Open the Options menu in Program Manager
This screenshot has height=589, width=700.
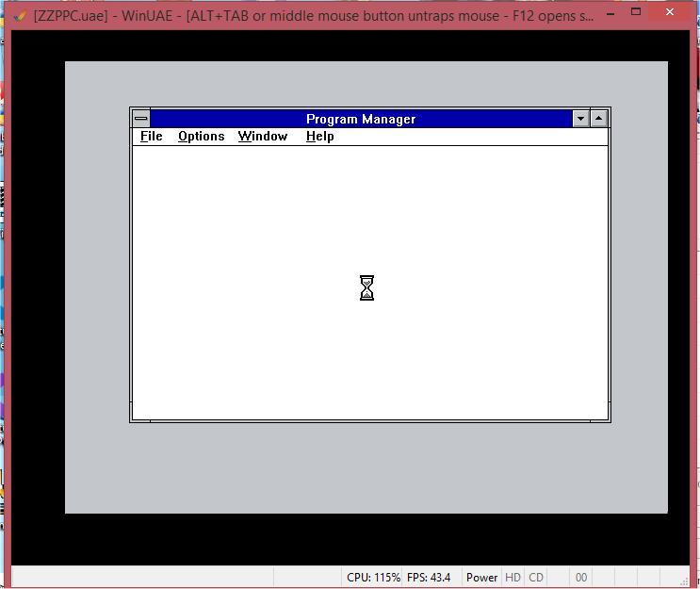201,137
